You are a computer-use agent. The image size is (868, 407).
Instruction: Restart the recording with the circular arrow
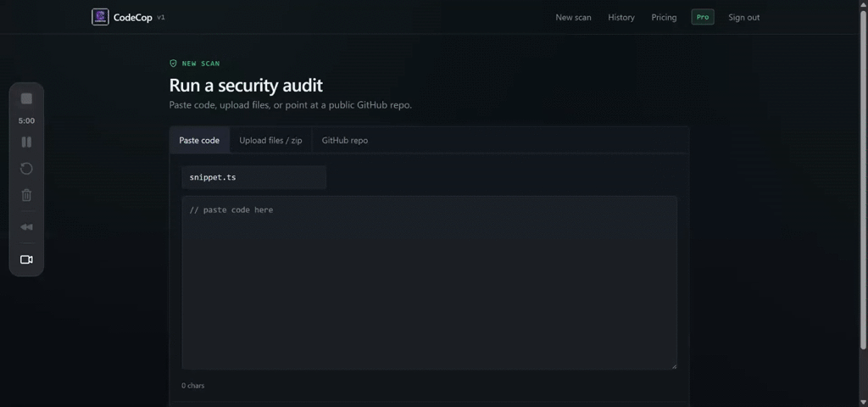pyautogui.click(x=26, y=169)
